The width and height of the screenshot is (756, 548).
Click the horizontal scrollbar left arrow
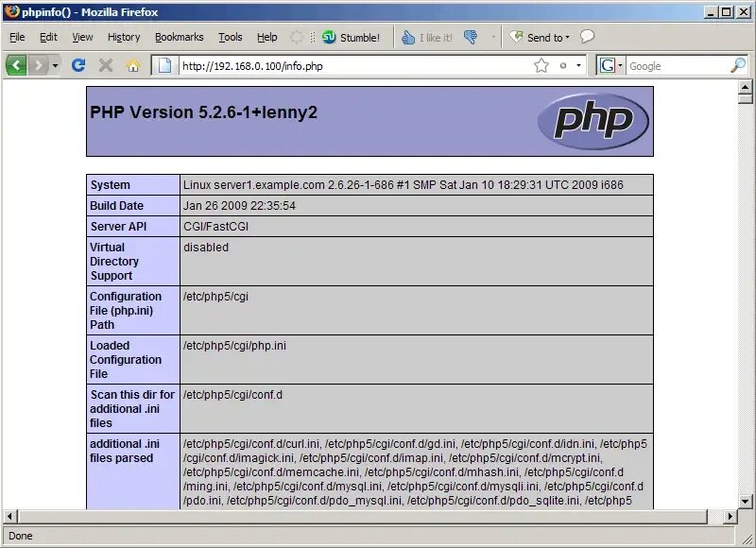9,516
